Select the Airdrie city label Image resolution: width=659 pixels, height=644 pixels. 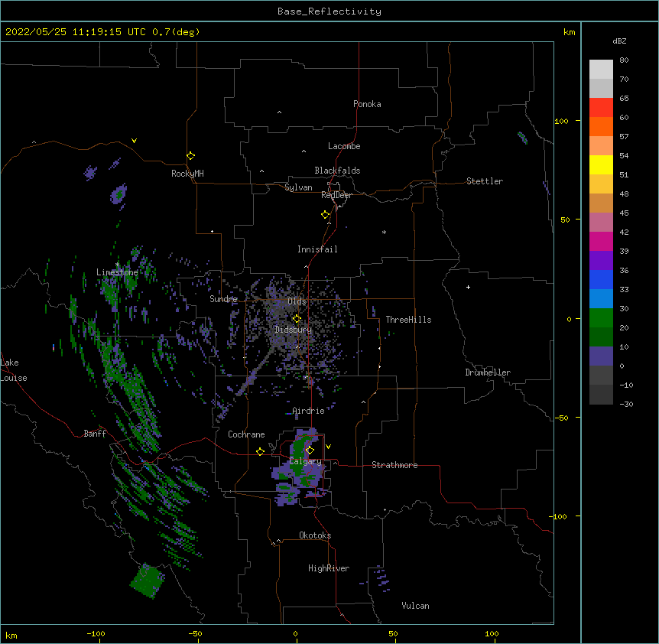pos(308,411)
